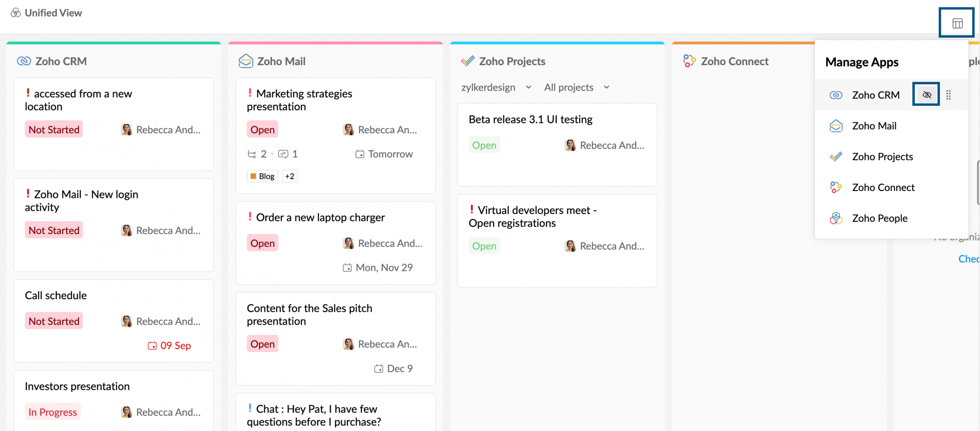This screenshot has height=431, width=980.
Task: Select Zoho Mail in Manage Apps
Action: [874, 126]
